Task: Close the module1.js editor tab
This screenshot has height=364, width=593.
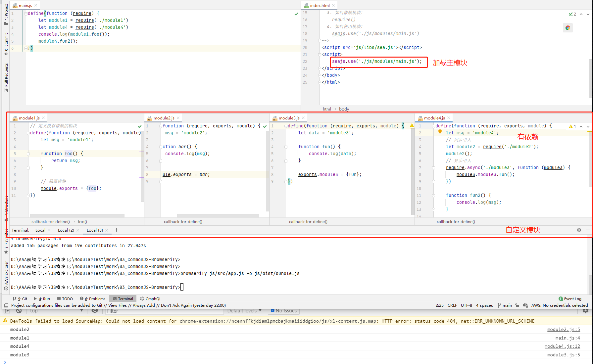Action: click(43, 118)
